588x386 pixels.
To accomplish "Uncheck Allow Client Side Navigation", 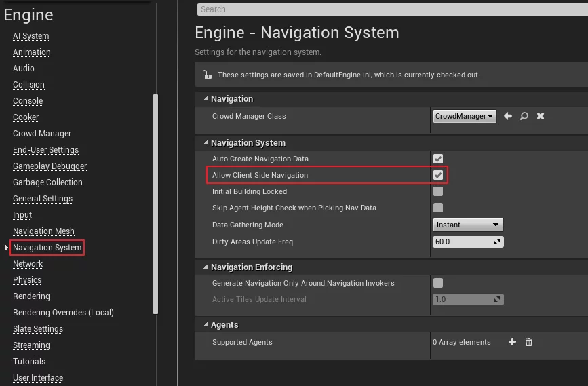I will pos(438,175).
